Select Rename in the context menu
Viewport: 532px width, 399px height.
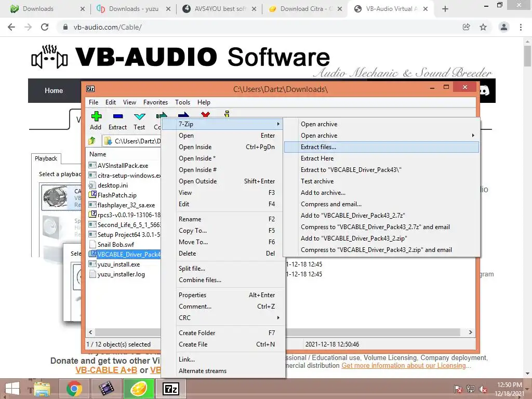222,219
